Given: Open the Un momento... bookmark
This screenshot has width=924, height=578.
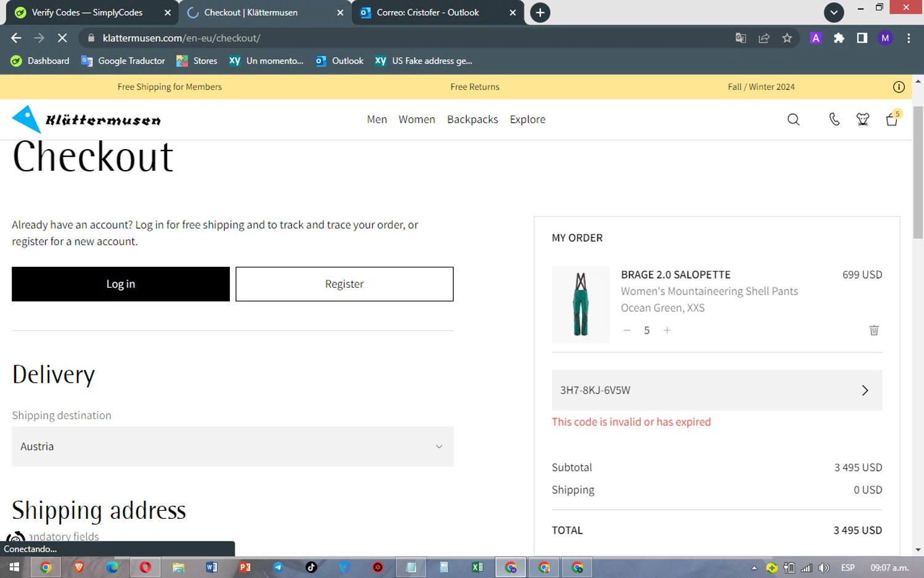Looking at the screenshot, I should click(x=266, y=61).
